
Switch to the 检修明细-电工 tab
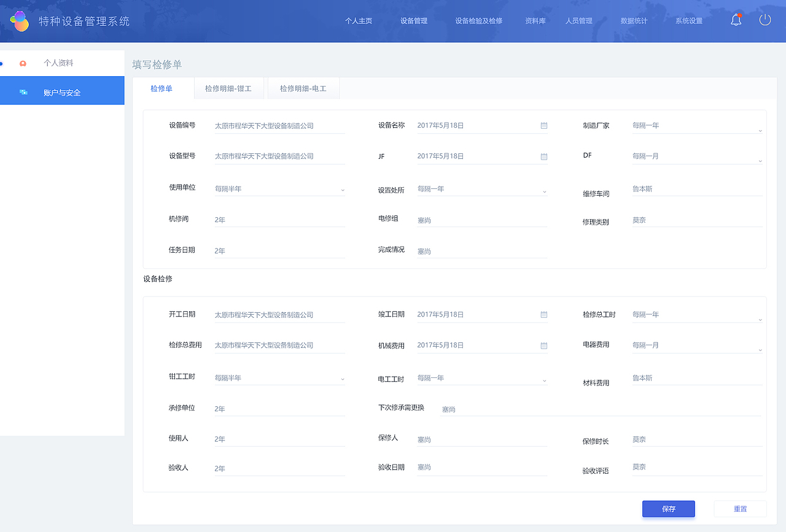(303, 88)
